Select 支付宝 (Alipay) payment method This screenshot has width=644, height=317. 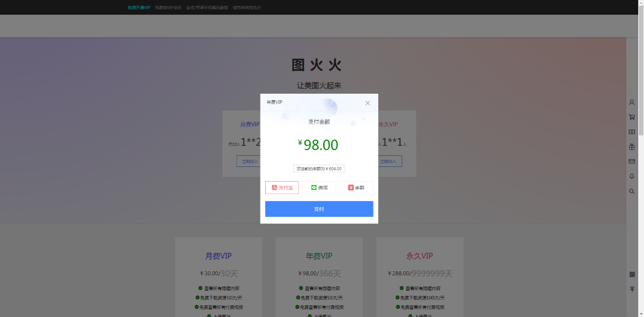pos(282,188)
